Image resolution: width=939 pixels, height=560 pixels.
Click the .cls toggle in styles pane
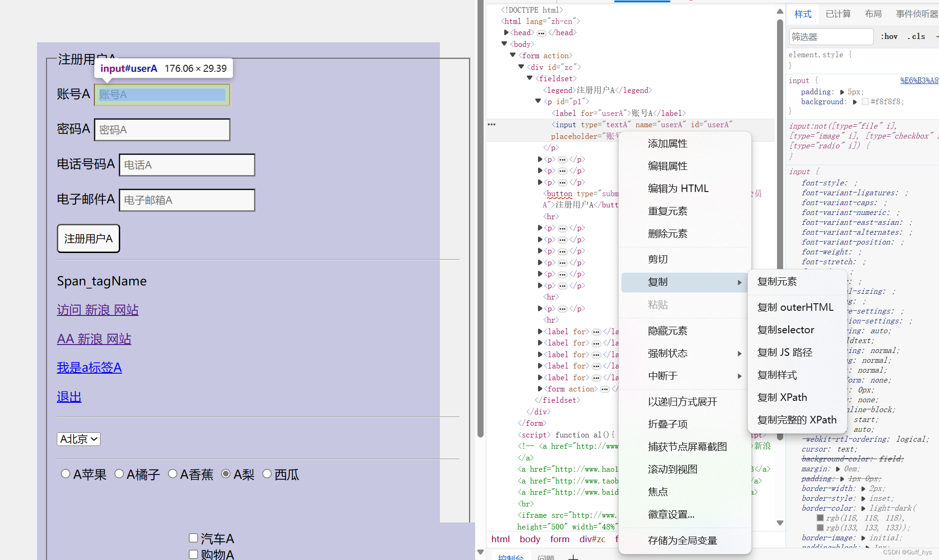916,37
